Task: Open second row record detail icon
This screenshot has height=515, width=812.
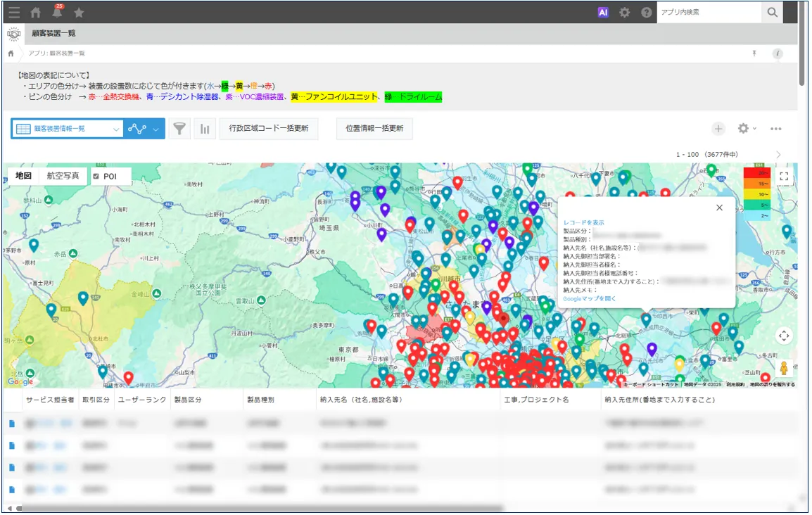Action: pyautogui.click(x=12, y=445)
